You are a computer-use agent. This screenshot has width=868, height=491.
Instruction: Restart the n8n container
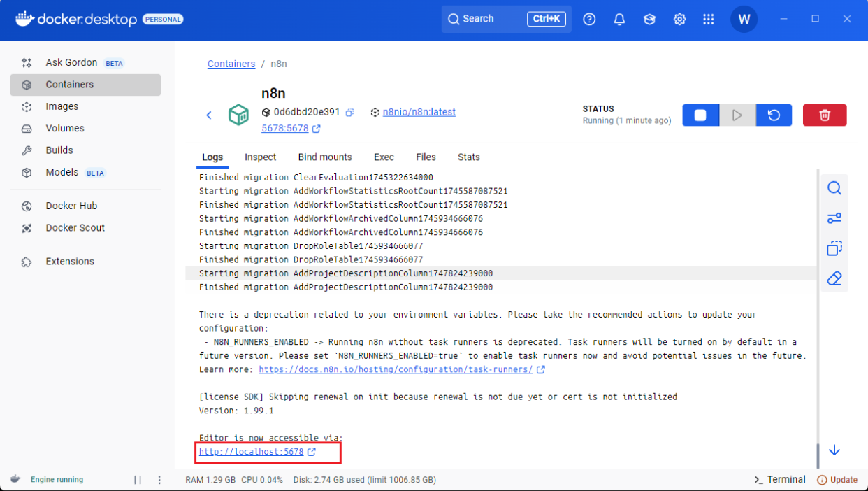pos(774,115)
